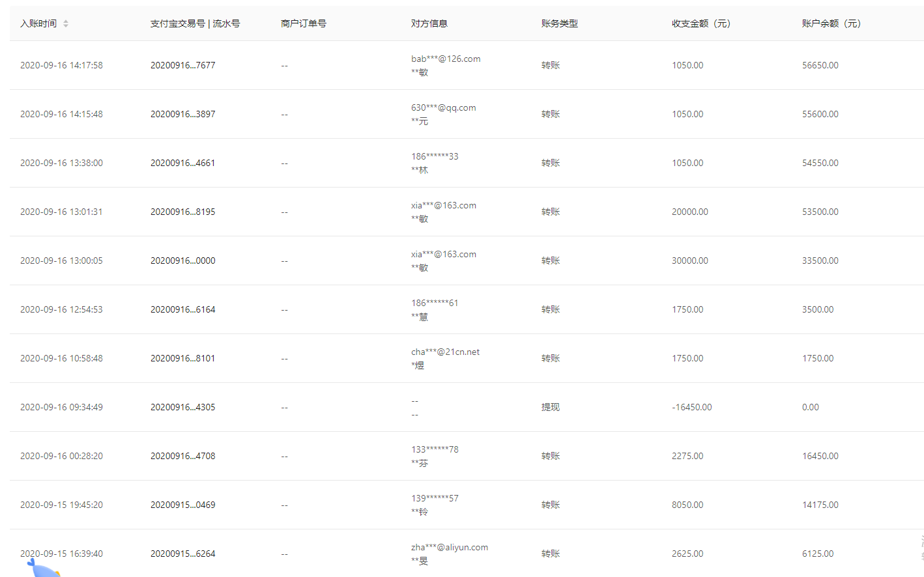Click the cha***@21cn.net counterparty entry
924x577 pixels.
[x=445, y=352]
